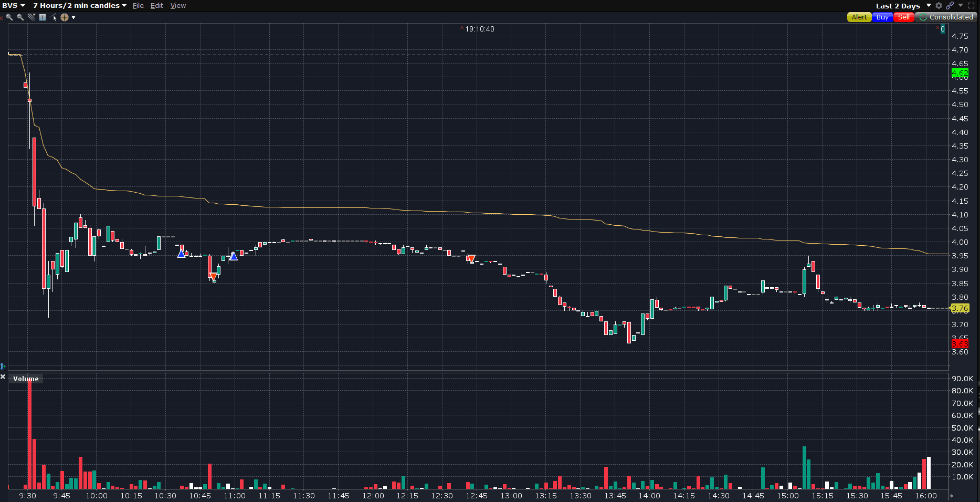Click the green 4.62 price marker
The width and height of the screenshot is (980, 502).
click(x=960, y=74)
